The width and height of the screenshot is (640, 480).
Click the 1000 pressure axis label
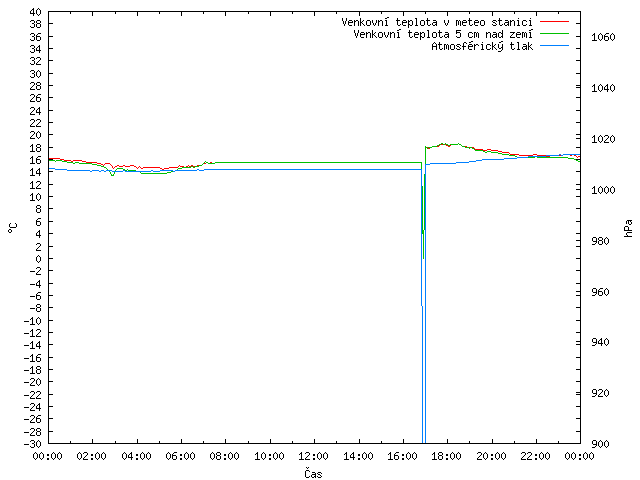(x=603, y=190)
